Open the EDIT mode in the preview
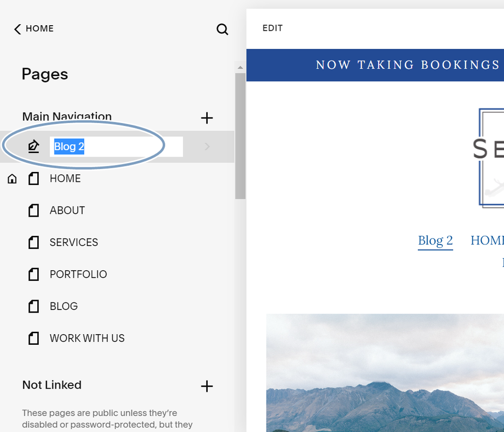Image resolution: width=504 pixels, height=432 pixels. click(x=272, y=28)
